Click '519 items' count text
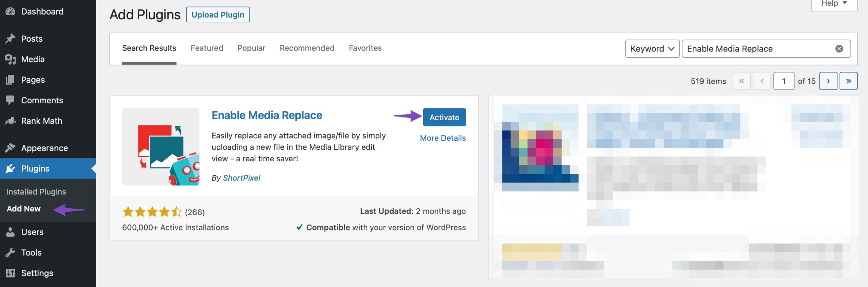 708,81
